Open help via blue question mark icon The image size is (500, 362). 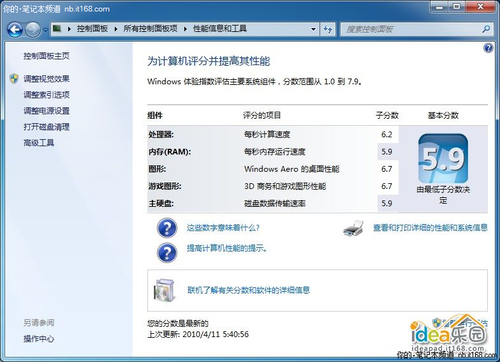pyautogui.click(x=488, y=48)
